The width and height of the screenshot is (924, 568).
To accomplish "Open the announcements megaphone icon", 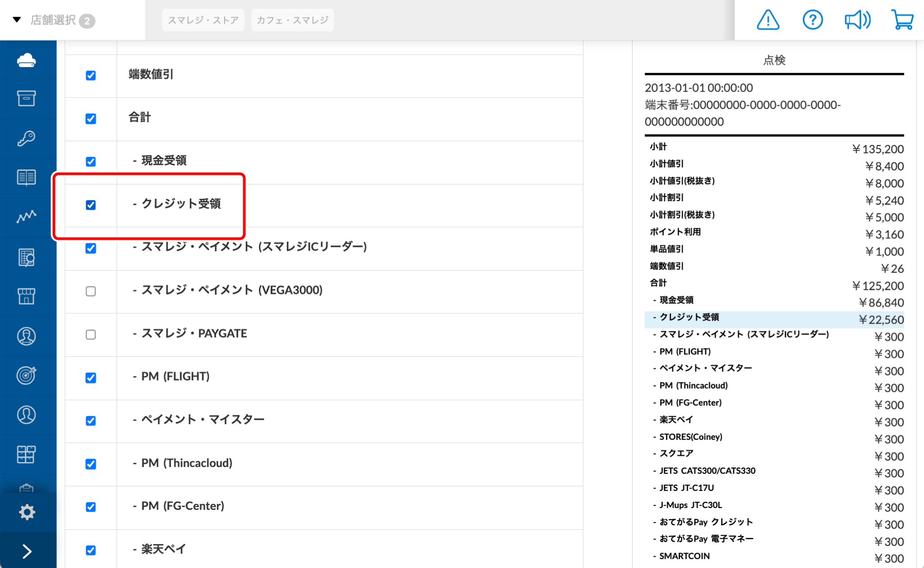I will 857,20.
